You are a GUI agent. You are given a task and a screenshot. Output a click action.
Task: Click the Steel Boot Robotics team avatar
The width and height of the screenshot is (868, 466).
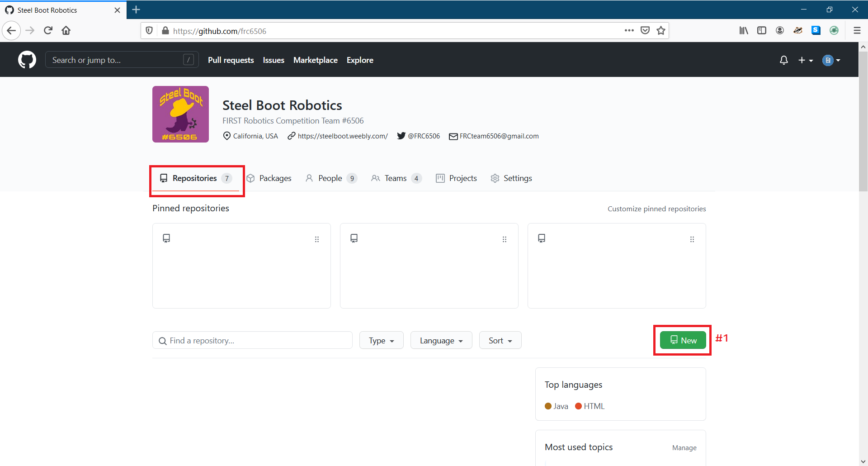180,114
